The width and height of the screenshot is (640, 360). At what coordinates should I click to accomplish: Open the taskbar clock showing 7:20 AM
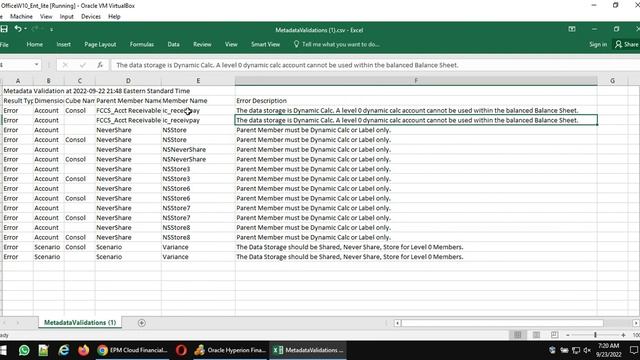coord(608,350)
